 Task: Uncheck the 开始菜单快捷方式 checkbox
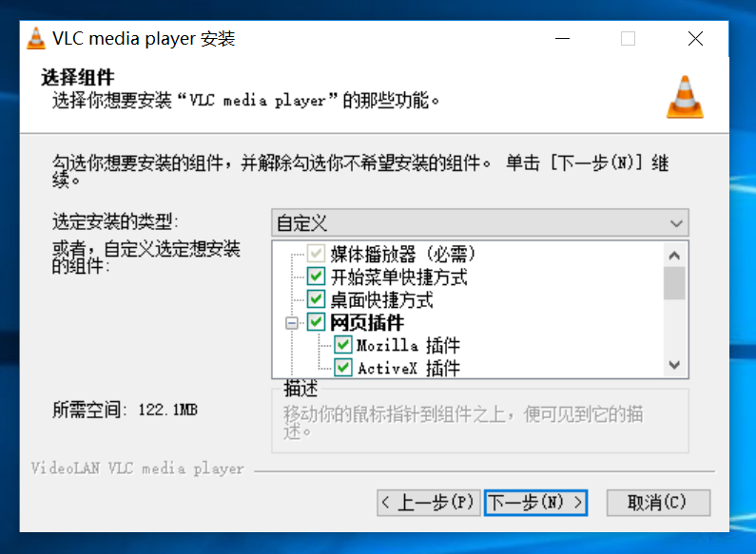pos(316,277)
